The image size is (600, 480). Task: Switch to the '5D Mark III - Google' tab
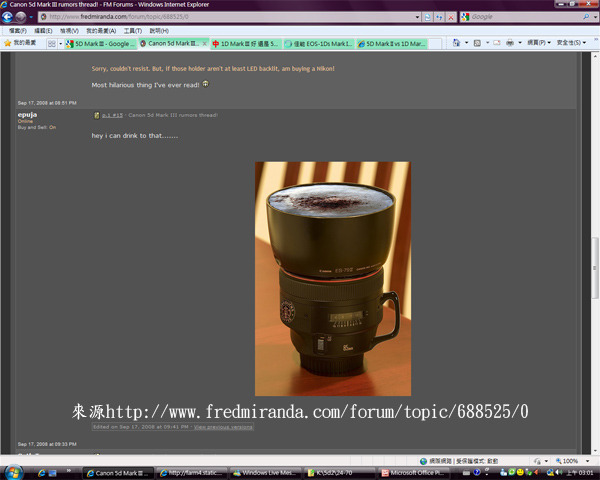point(101,44)
